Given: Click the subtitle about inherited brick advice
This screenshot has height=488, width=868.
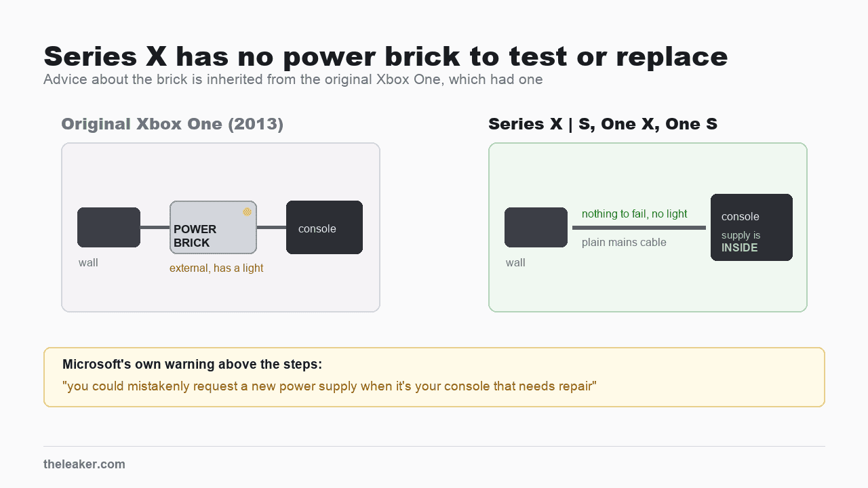Looking at the screenshot, I should click(293, 79).
